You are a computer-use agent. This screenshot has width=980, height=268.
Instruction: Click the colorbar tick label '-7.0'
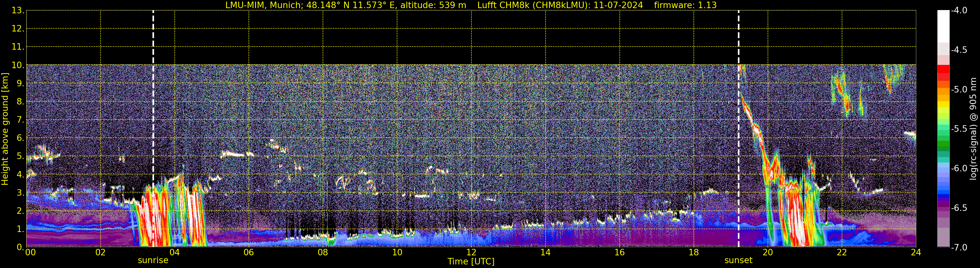coord(959,248)
